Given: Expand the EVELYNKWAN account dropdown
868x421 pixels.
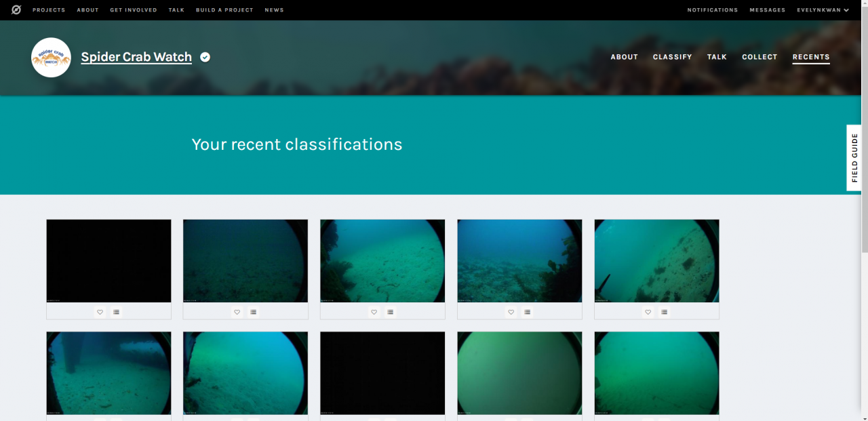Looking at the screenshot, I should (823, 10).
